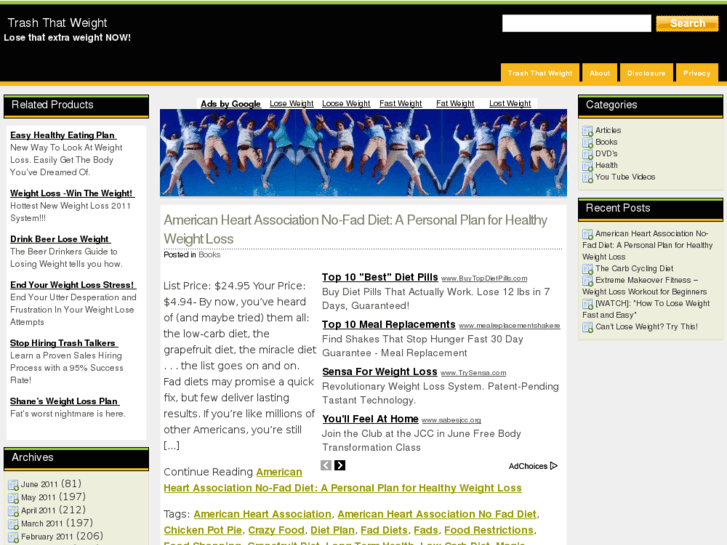Open the Disclosure tab

[x=646, y=73]
